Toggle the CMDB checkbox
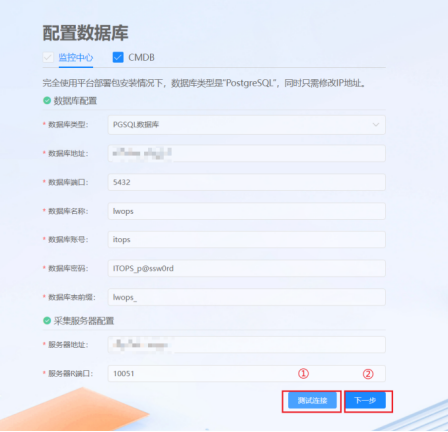The image size is (448, 432). point(118,57)
